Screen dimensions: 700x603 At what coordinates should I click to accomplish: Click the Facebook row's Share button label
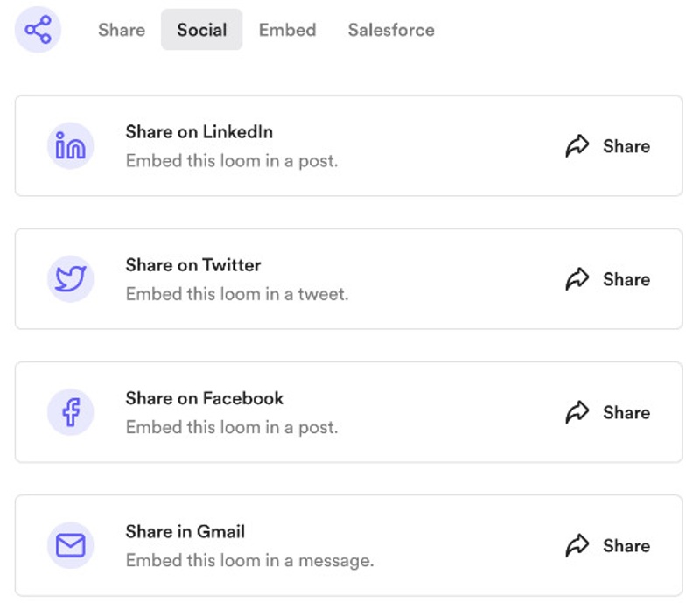[626, 412]
